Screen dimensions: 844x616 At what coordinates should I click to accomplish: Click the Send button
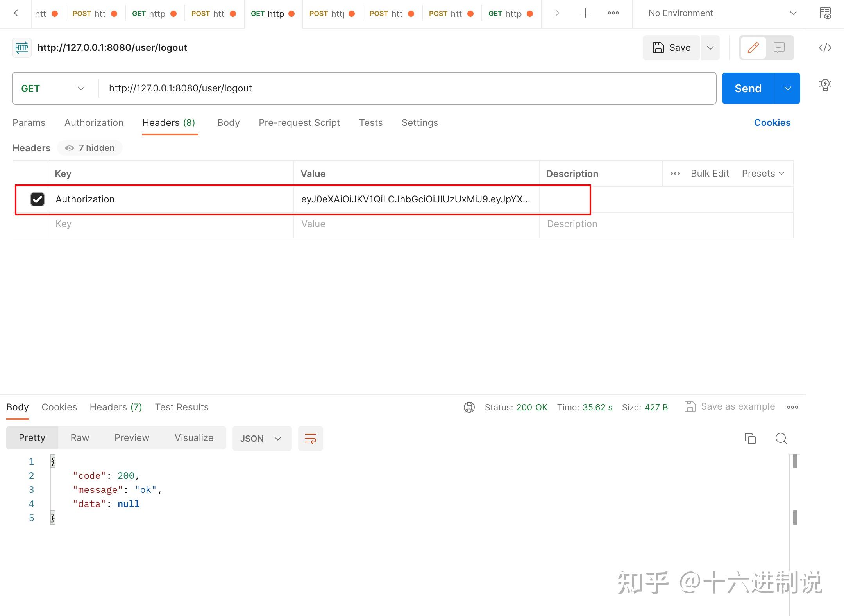click(747, 88)
